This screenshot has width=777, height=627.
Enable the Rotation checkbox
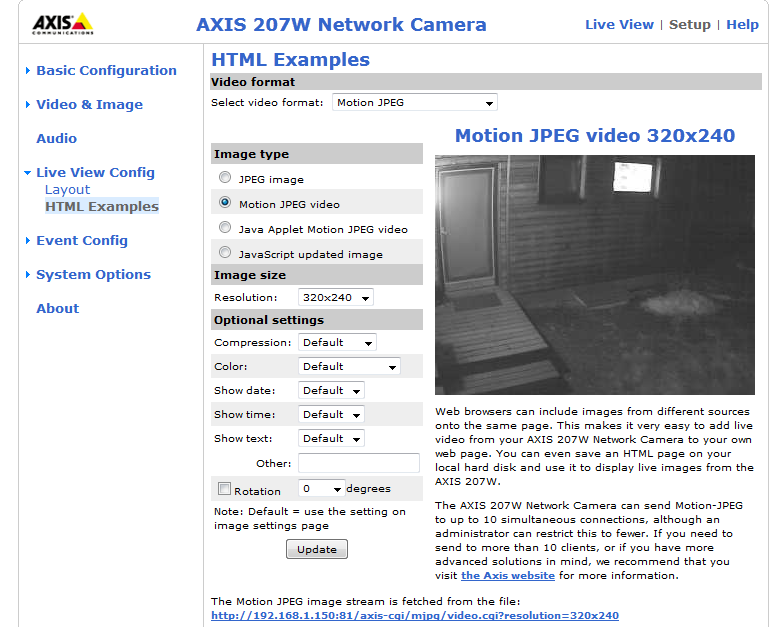224,489
